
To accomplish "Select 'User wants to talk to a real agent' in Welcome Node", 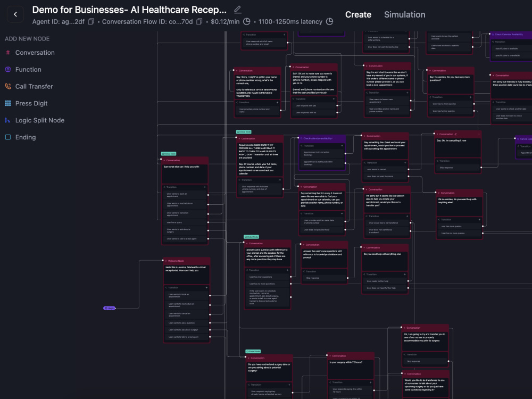I will [x=187, y=337].
